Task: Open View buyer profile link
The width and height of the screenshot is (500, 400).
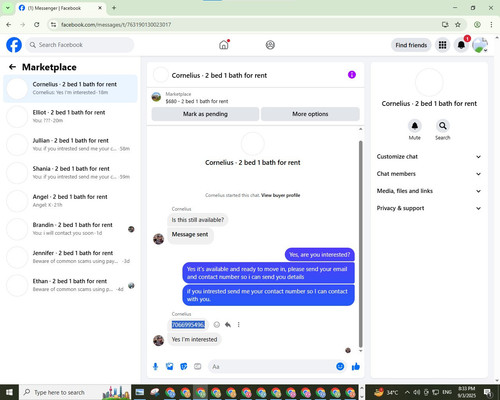Action: pos(280,195)
